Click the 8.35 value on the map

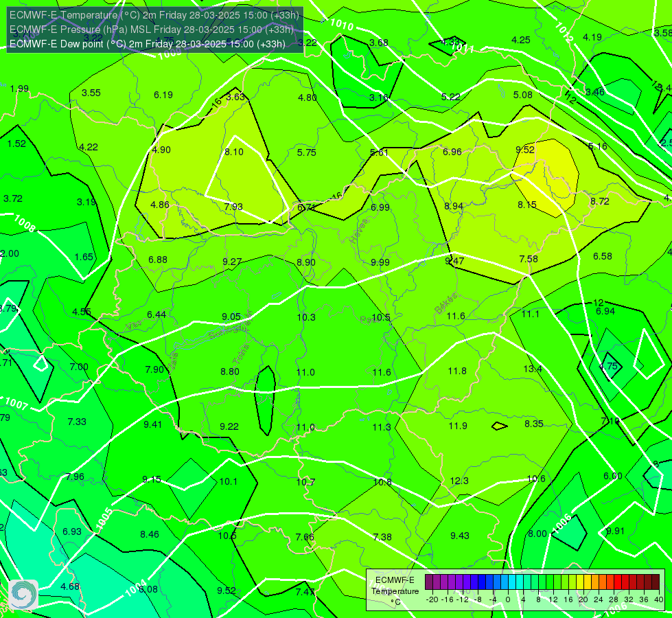tap(534, 424)
